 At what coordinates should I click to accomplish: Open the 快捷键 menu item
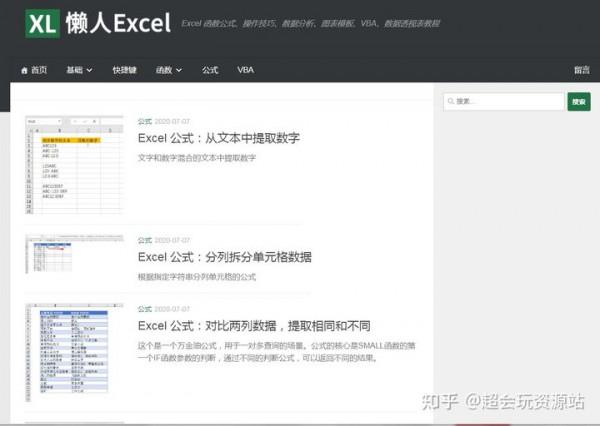(x=124, y=70)
